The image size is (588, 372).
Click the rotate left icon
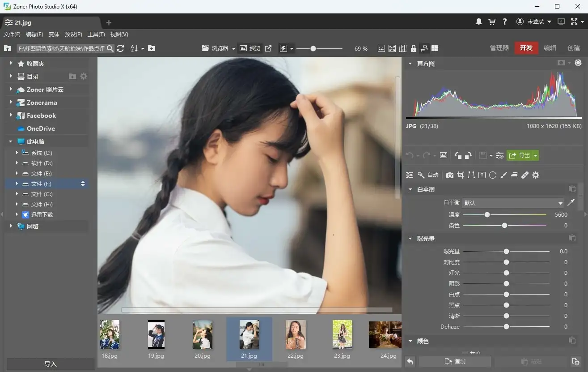tap(458, 155)
